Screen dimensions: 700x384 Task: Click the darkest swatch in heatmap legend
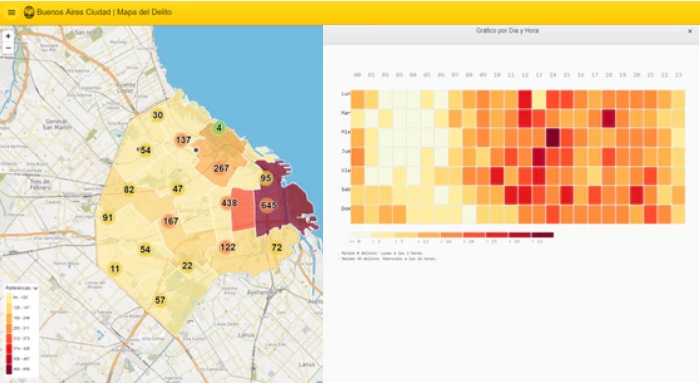click(542, 235)
